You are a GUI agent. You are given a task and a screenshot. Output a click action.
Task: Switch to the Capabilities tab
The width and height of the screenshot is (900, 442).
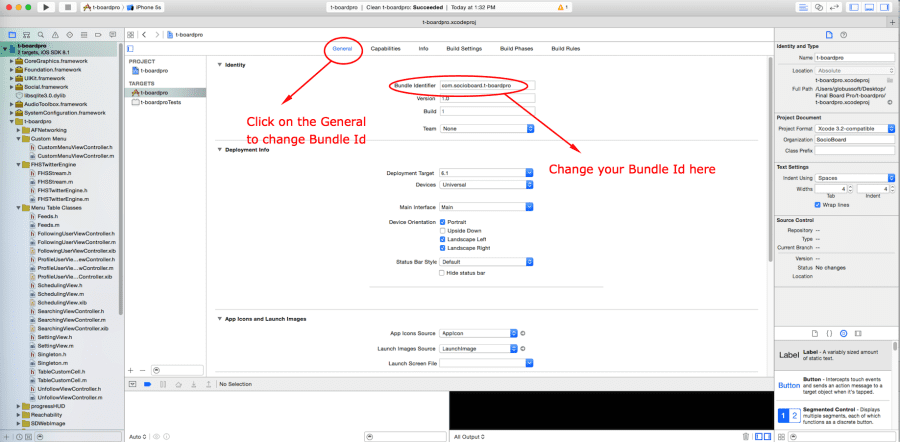pyautogui.click(x=385, y=49)
